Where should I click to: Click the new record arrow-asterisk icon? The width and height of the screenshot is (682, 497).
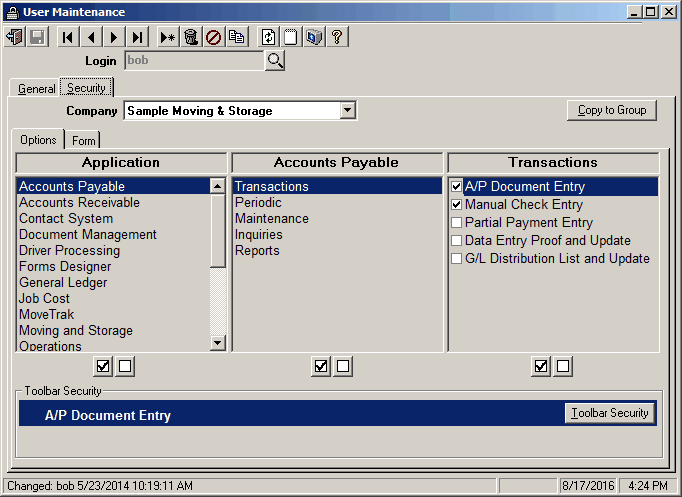pos(167,37)
